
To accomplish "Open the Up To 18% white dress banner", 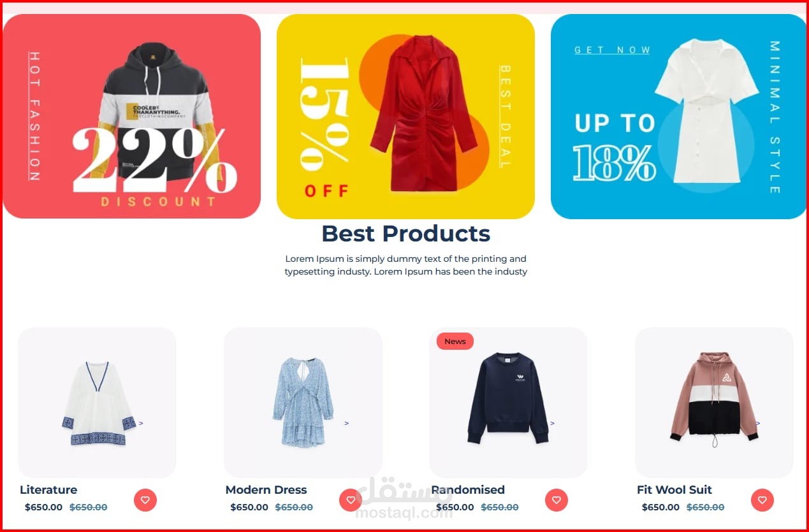I will tap(678, 116).
